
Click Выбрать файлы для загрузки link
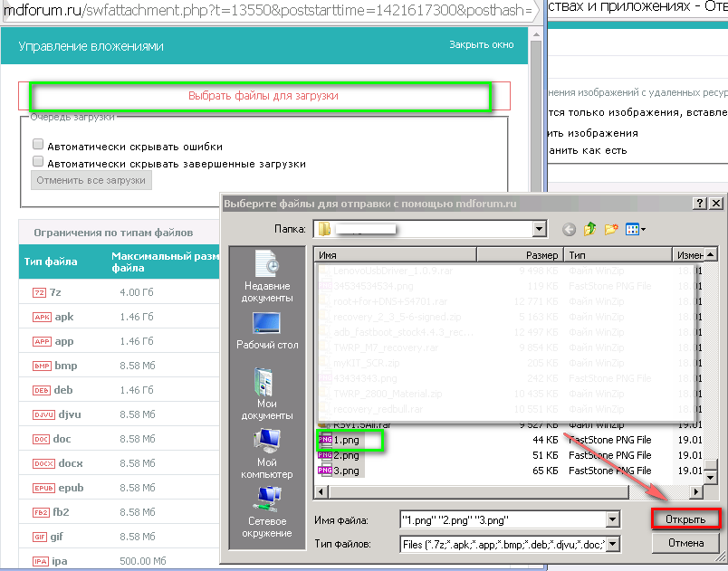coord(263,96)
